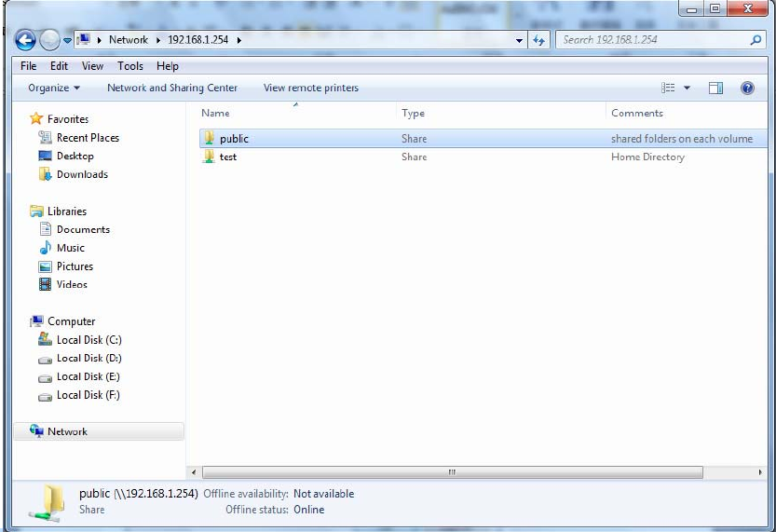Click the 'Online' offline status value

(x=309, y=510)
